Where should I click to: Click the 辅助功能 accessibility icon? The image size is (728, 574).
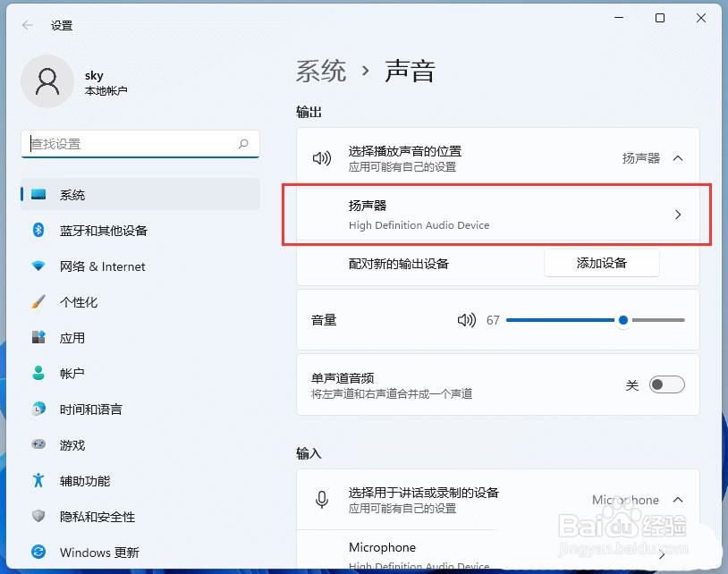[38, 480]
